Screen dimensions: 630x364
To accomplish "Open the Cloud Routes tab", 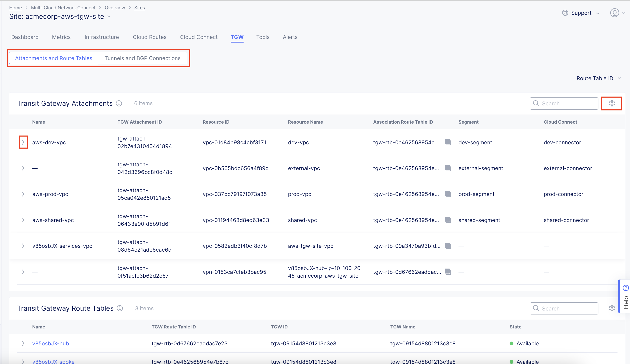I will tap(149, 37).
